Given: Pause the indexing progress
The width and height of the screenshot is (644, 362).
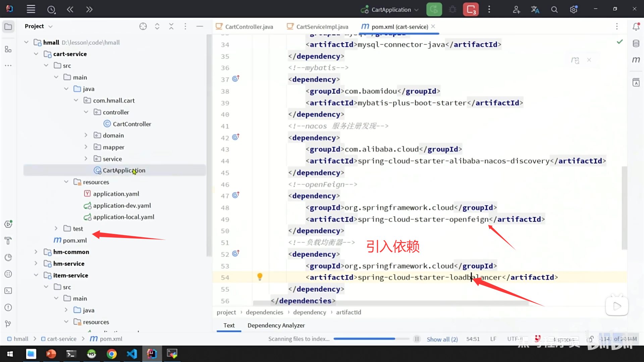Looking at the screenshot, I should 417,339.
